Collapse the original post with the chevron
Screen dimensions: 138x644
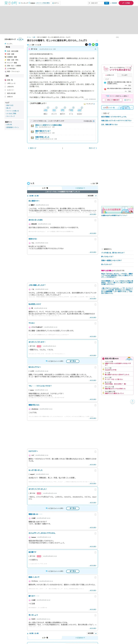[x=95, y=49]
